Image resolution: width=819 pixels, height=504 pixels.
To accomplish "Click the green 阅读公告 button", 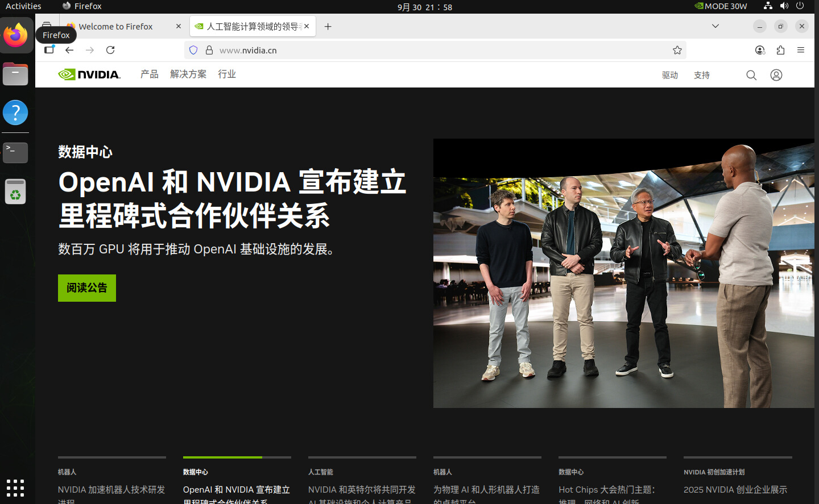I will [x=87, y=288].
